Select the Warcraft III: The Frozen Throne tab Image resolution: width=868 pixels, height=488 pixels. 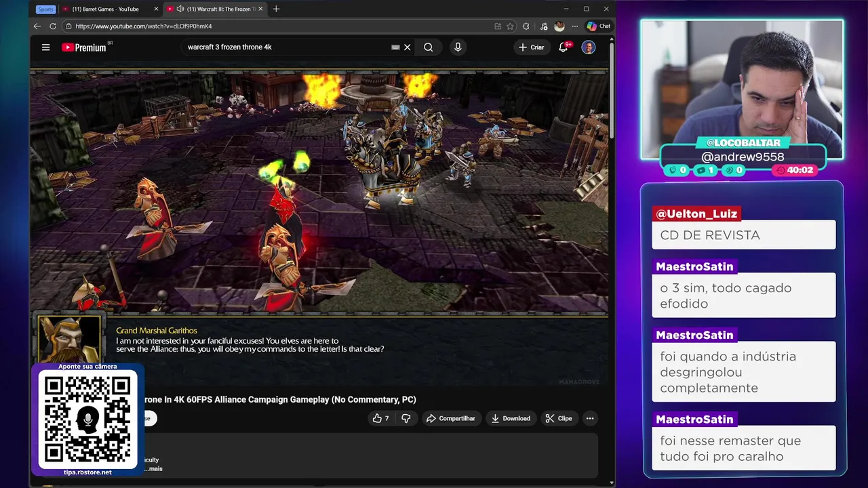point(217,9)
